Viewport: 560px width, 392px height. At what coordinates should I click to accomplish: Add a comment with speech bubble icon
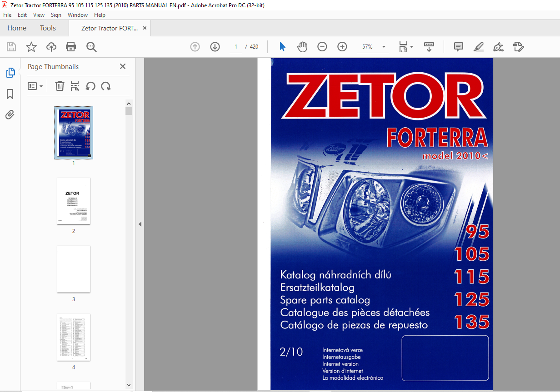point(459,47)
